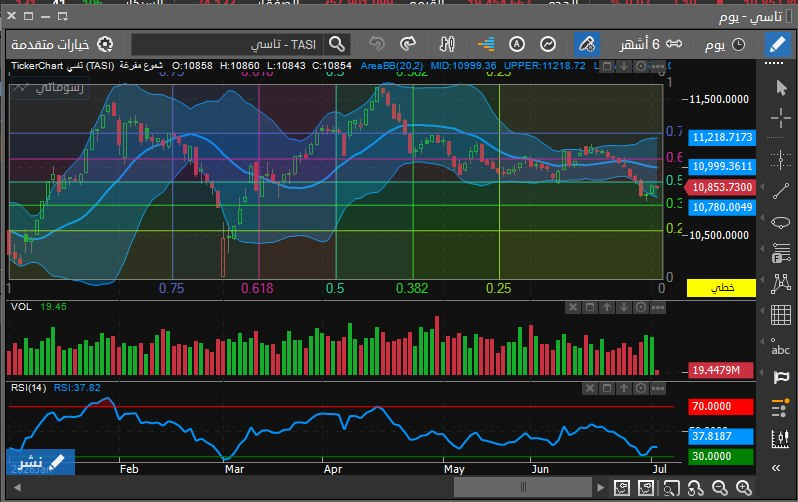Select the arrow pointer tool
This screenshot has height=502, width=798.
(781, 88)
